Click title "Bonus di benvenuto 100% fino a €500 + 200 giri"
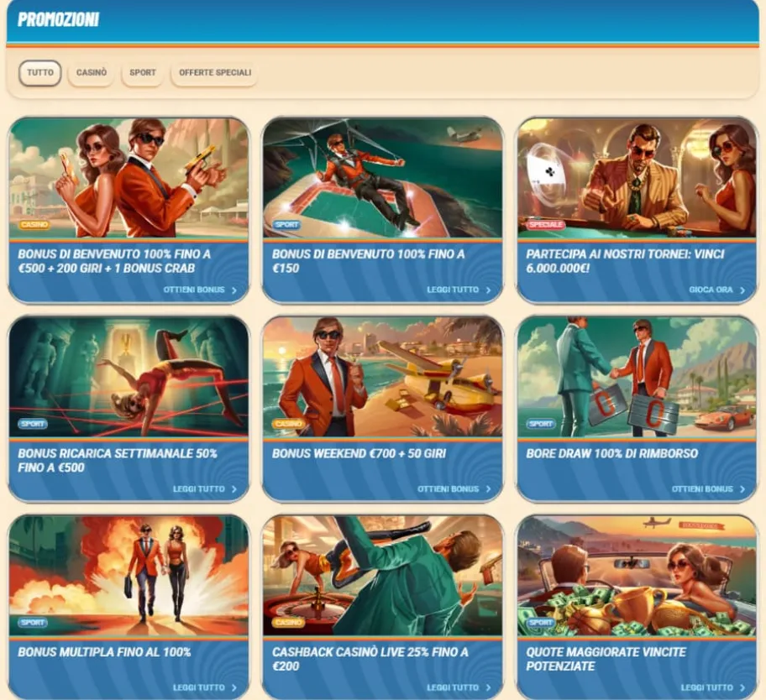 (114, 261)
